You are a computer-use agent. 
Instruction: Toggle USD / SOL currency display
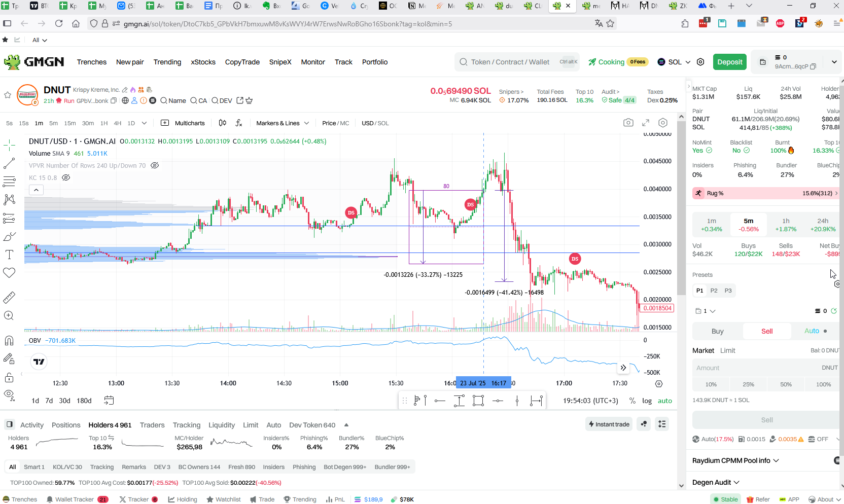[x=375, y=123]
